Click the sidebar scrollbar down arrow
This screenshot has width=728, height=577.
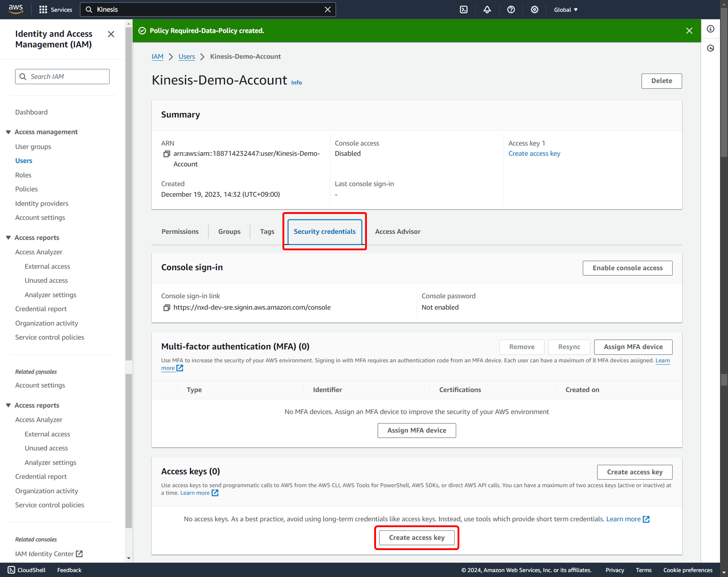(128, 558)
